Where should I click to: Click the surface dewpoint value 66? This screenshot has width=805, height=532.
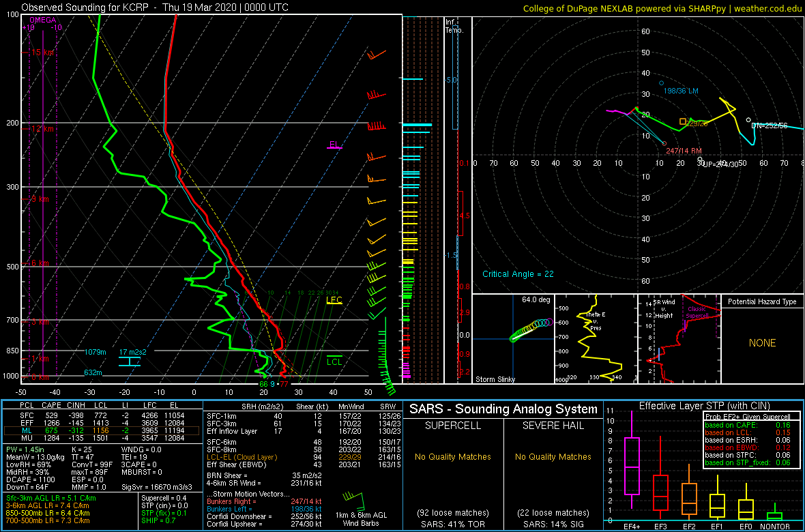(x=263, y=383)
